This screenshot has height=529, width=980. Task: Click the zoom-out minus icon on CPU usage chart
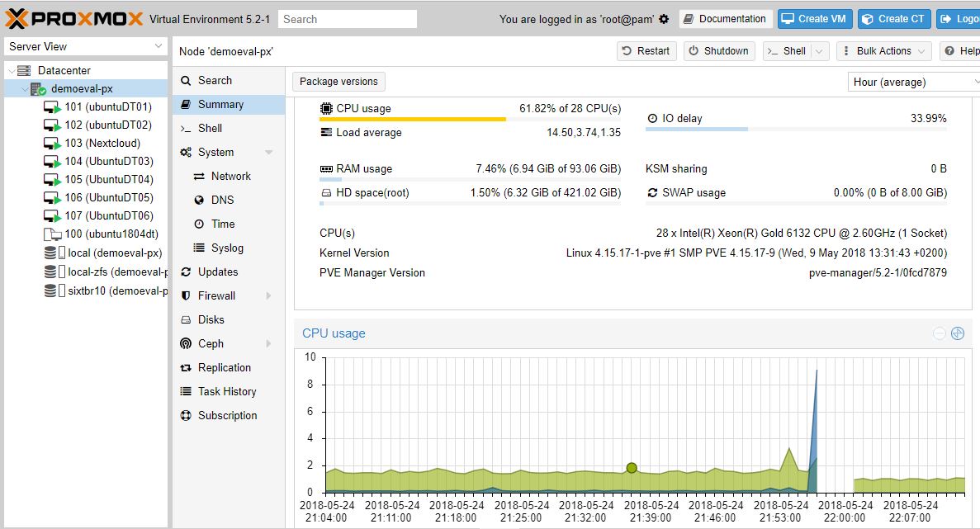coord(940,333)
